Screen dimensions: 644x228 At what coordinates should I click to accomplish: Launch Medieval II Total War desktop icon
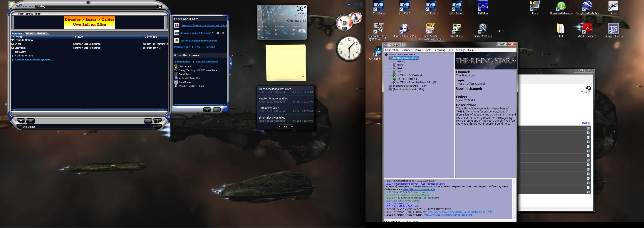404,30
